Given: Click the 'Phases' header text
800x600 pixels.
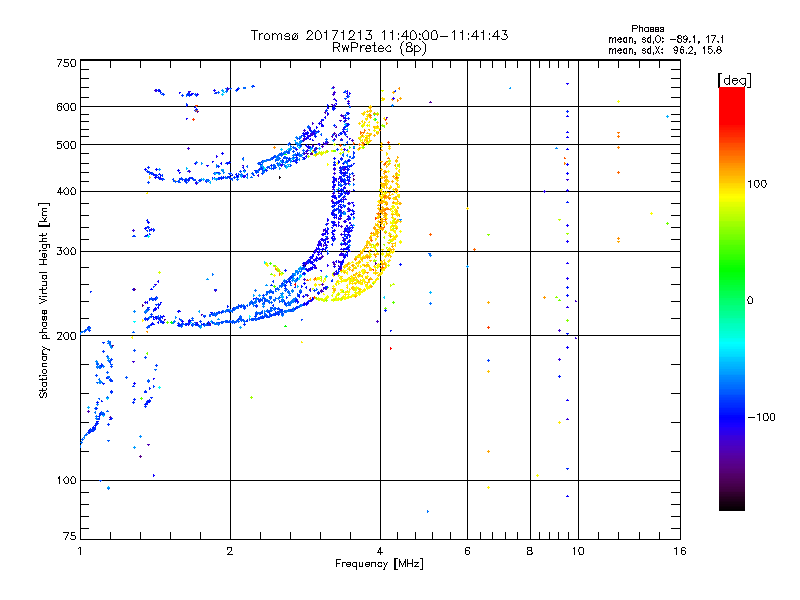Looking at the screenshot, I should point(647,29).
